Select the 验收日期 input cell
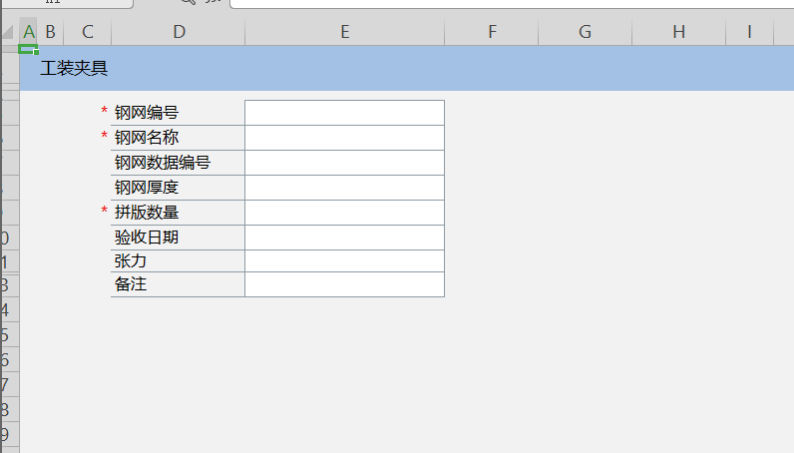Viewport: 794px width, 453px height. click(x=344, y=237)
